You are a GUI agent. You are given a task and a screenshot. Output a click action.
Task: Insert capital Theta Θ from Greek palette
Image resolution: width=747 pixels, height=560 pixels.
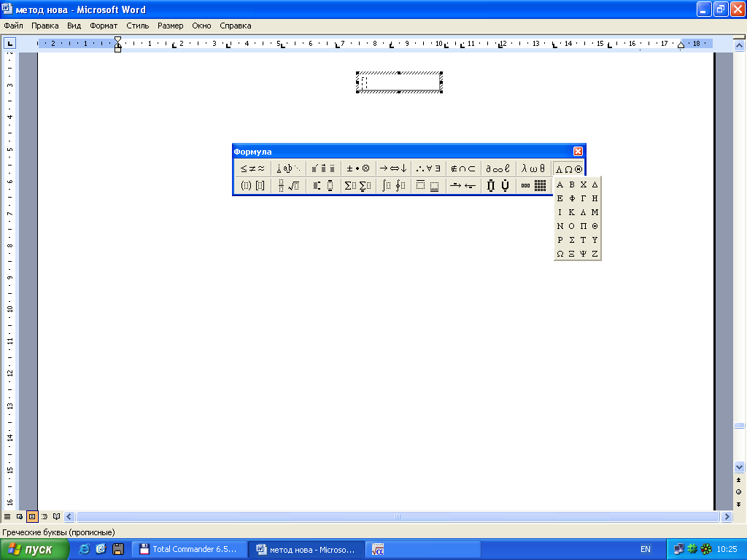tap(595, 226)
